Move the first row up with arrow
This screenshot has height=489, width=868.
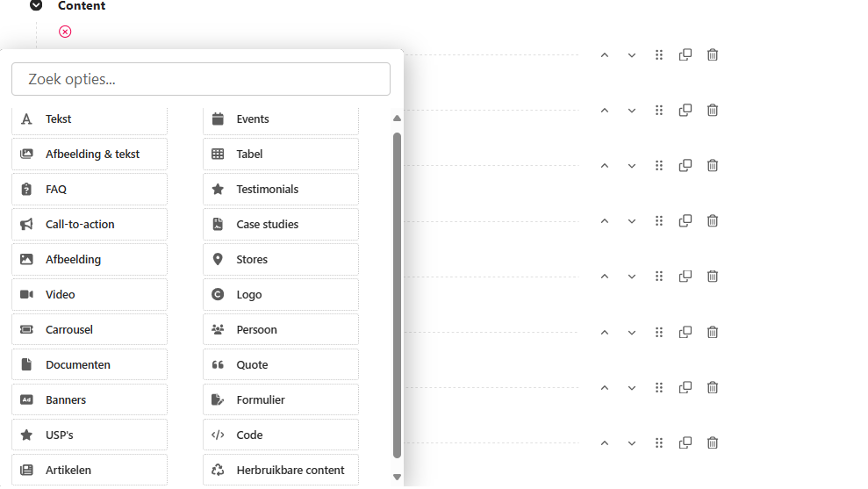605,55
